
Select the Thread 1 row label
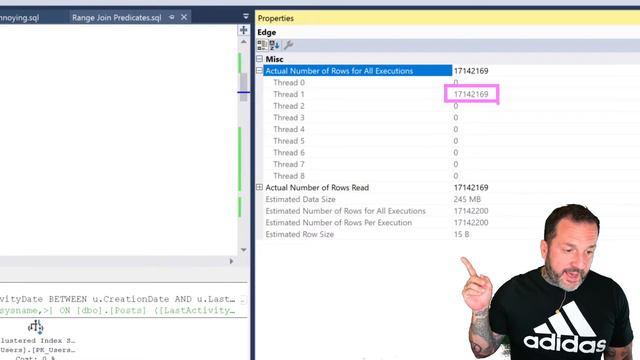pyautogui.click(x=289, y=94)
